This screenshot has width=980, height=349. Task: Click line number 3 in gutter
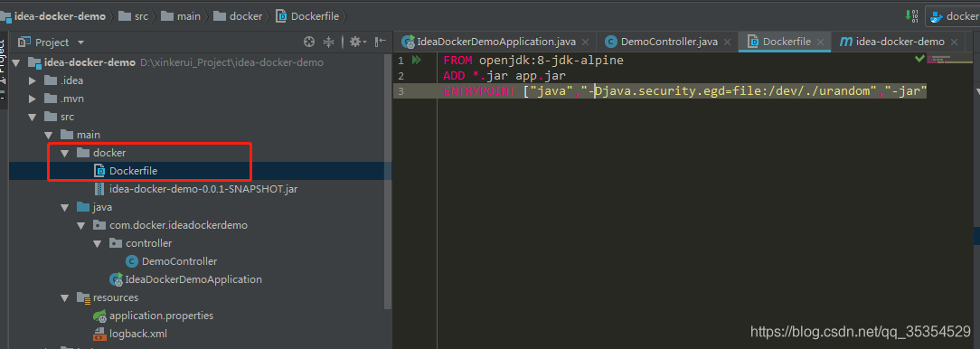(400, 91)
